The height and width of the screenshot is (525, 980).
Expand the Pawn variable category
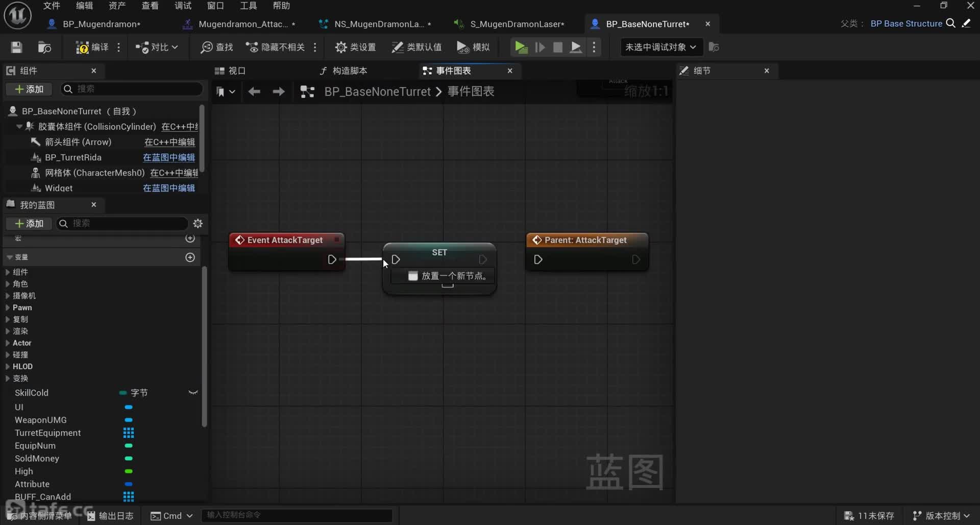click(8, 307)
